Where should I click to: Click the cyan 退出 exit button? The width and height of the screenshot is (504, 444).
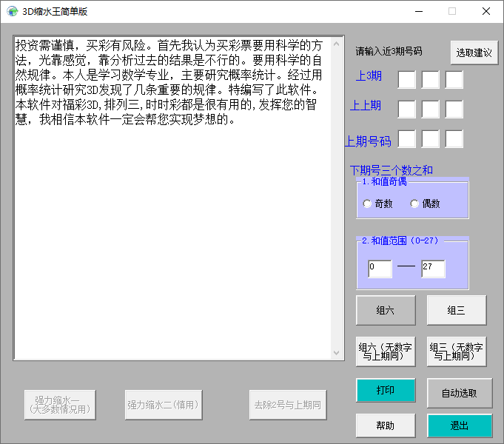click(460, 425)
